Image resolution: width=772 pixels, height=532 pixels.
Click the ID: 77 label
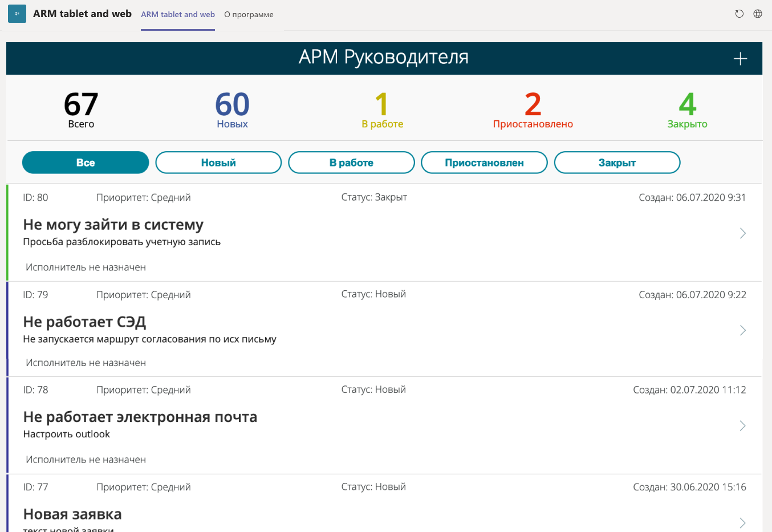pyautogui.click(x=35, y=487)
